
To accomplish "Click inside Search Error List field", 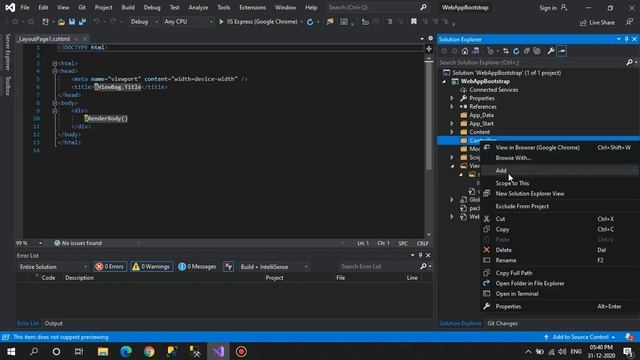I will pyautogui.click(x=379, y=266).
